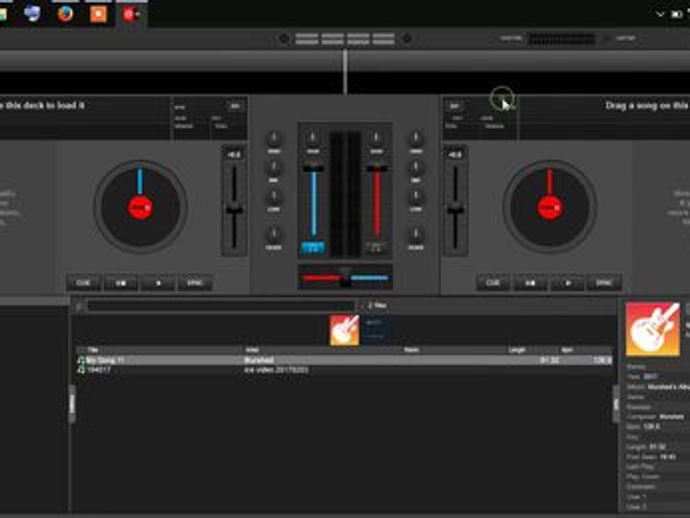Click the browser search field
Image resolution: width=690 pixels, height=518 pixels.
pos(221,305)
